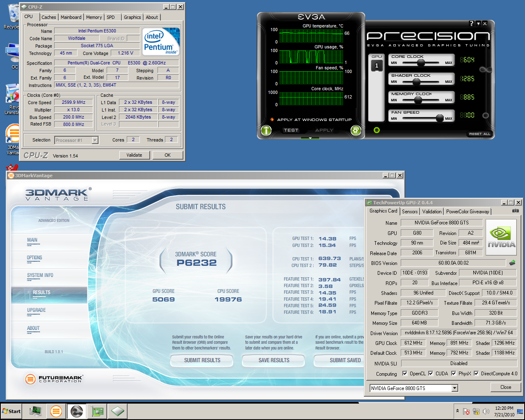Toggle the clock link infinity icon

[x=486, y=69]
